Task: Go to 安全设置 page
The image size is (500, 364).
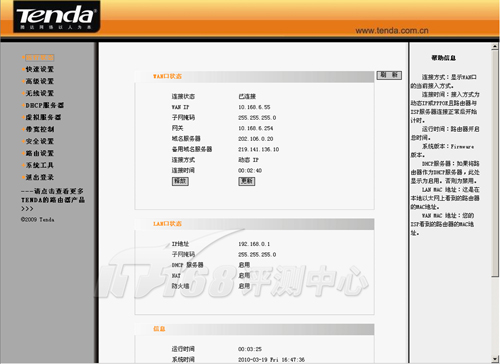Action: click(x=40, y=141)
